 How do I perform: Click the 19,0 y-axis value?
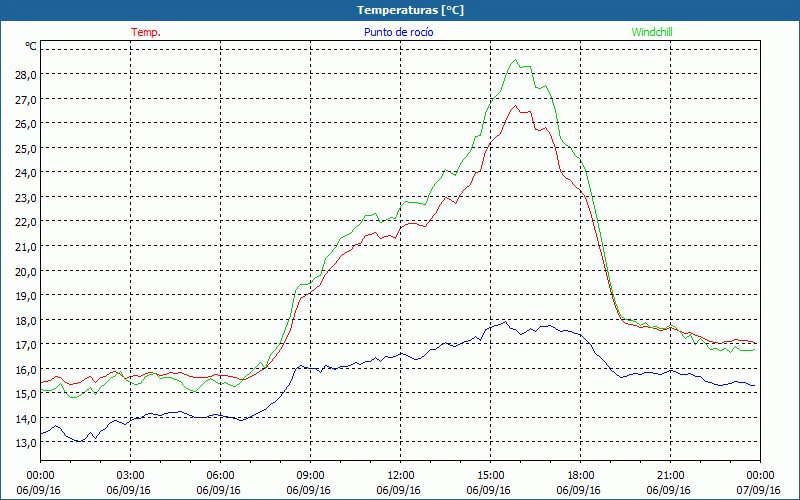(26, 296)
